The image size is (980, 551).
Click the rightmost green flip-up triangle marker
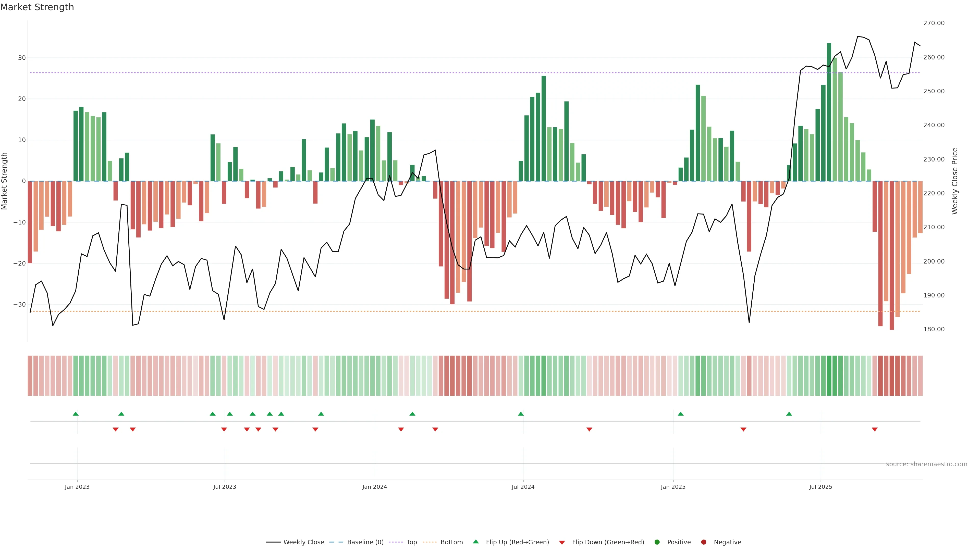tap(789, 414)
